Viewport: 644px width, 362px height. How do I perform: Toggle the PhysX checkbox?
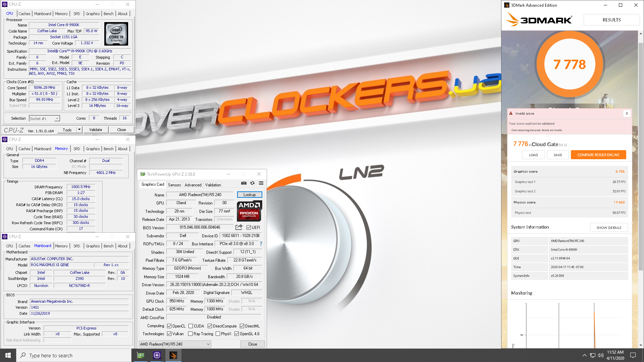(218, 334)
